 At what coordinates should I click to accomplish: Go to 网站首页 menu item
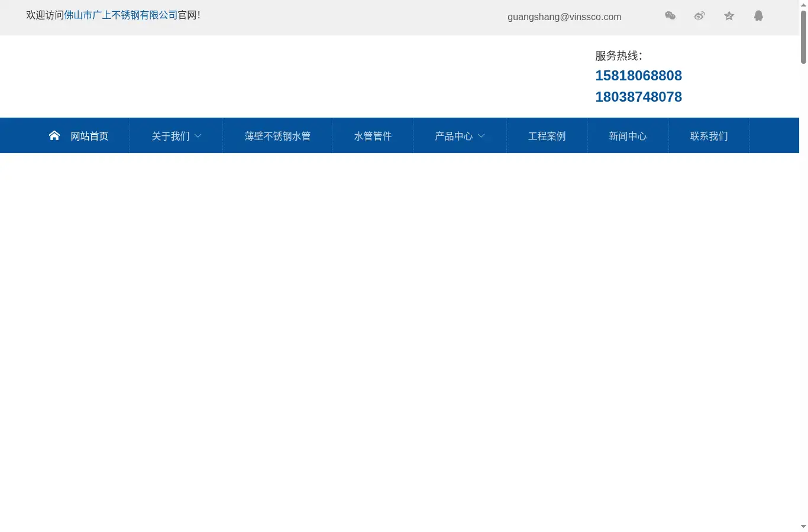point(89,136)
